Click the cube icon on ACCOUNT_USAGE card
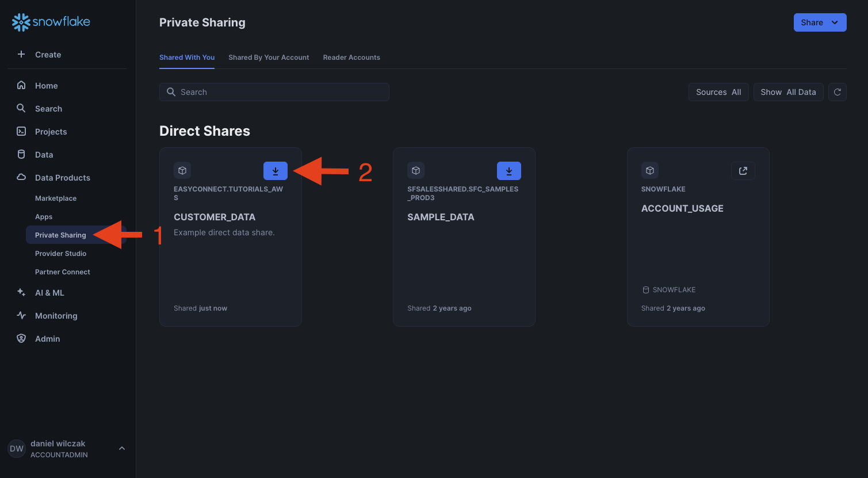 pos(650,171)
